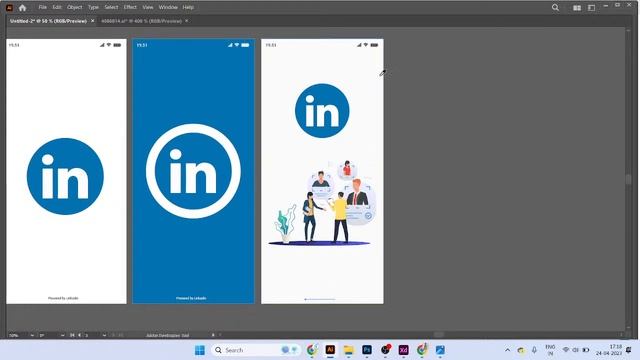640x360 pixels.
Task: Open the Window menu
Action: point(168,7)
